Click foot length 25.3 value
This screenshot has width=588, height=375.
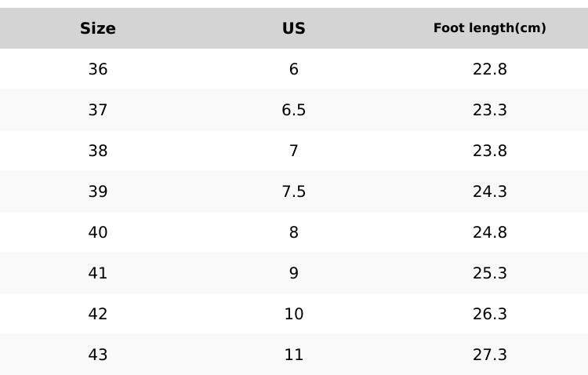(x=490, y=274)
